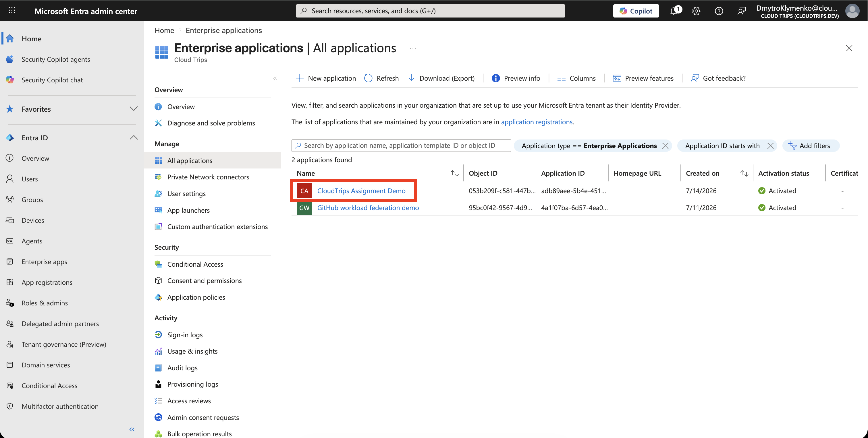Open Users in the sidebar

29,179
